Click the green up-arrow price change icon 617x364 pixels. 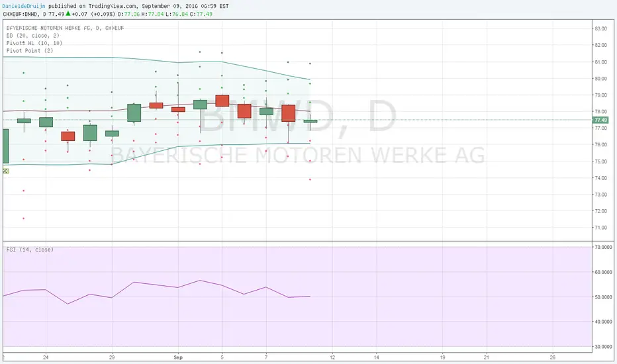pos(68,14)
